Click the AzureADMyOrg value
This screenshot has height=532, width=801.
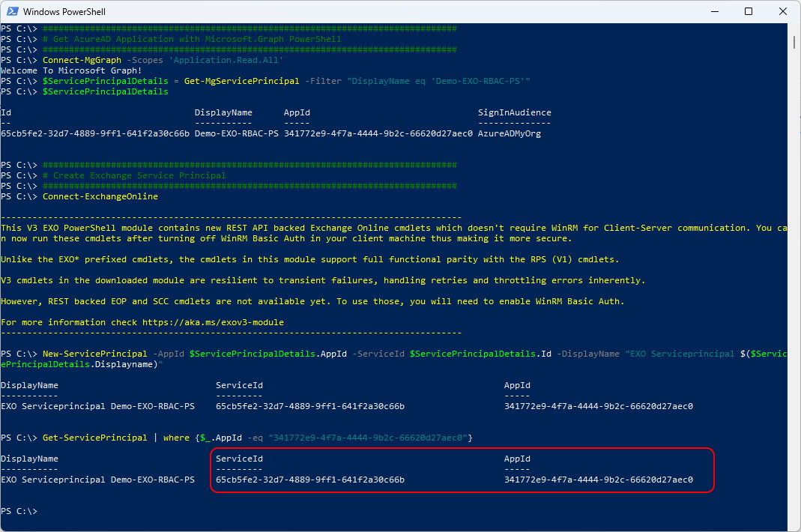pos(510,133)
